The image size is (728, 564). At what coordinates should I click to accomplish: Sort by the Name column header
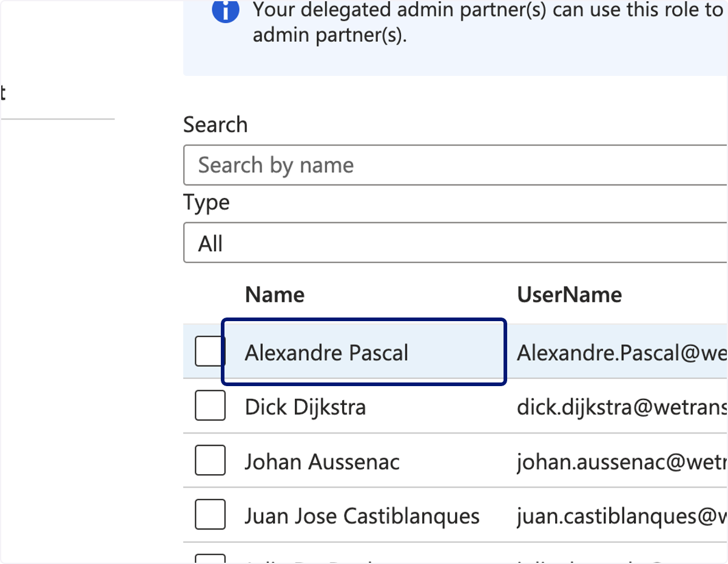[275, 295]
